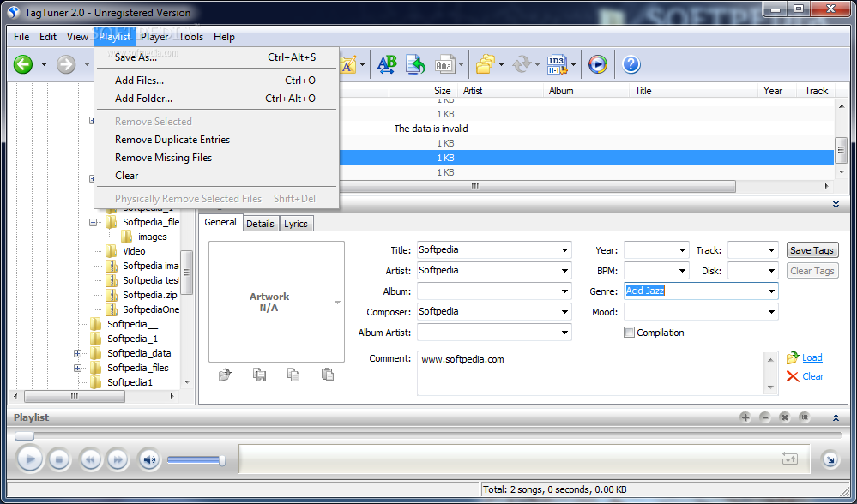
Task: Collapse the Softpedia_file folder tree node
Action: tap(93, 222)
